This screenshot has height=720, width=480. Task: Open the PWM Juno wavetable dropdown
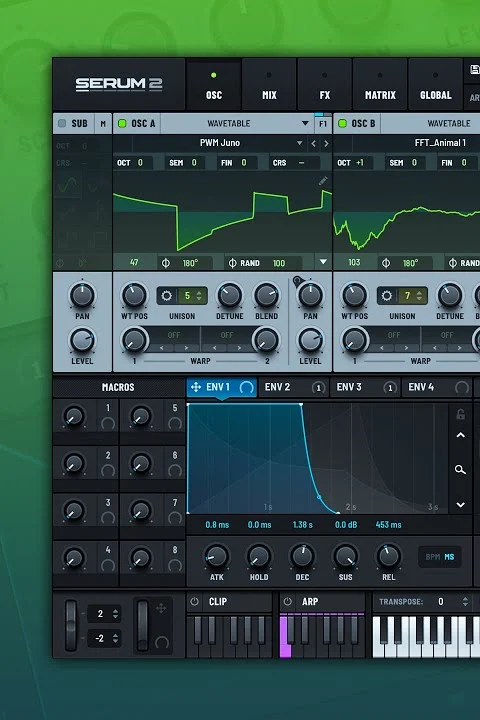tap(299, 143)
